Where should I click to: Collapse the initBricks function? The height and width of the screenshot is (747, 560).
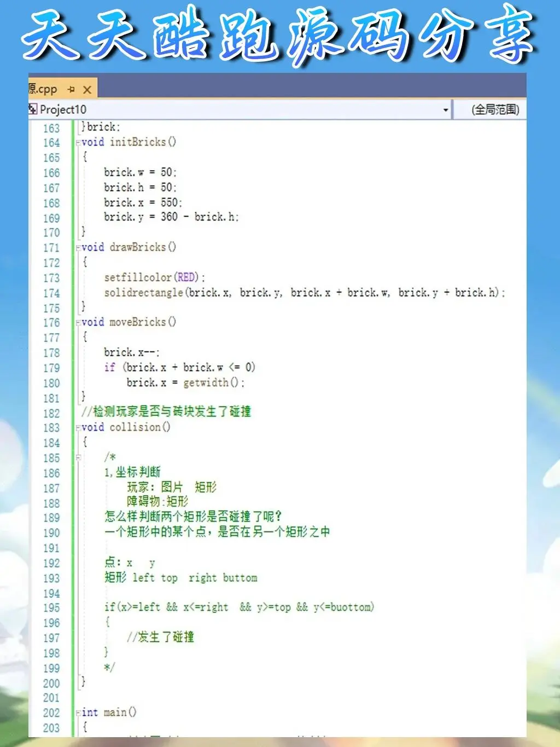click(78, 143)
